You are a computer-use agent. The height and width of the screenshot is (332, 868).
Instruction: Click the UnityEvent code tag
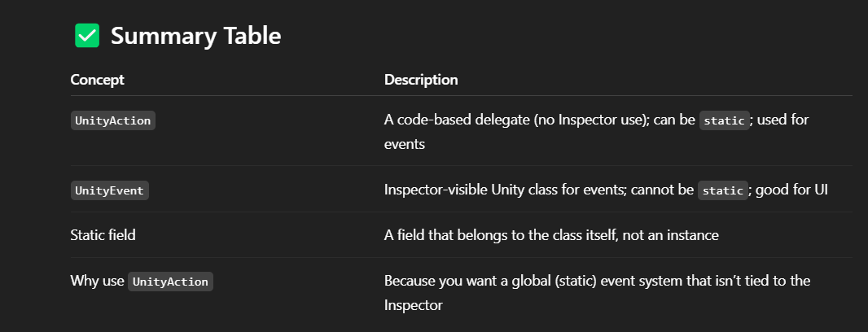point(109,190)
